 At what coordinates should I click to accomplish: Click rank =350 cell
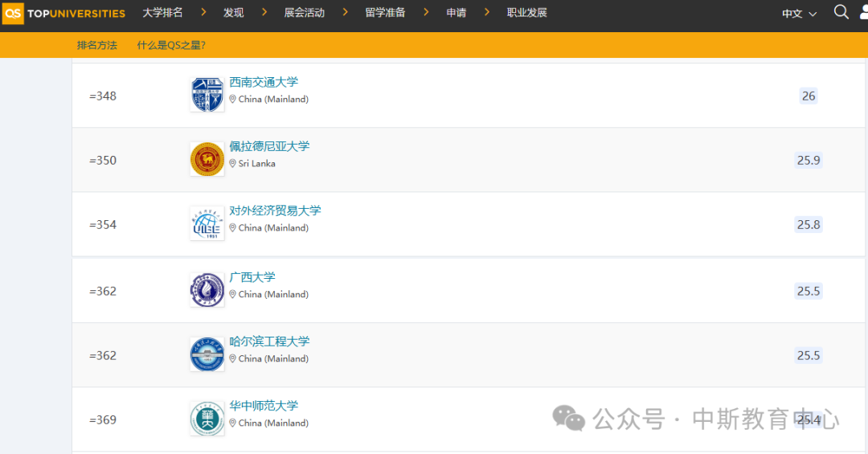[103, 160]
